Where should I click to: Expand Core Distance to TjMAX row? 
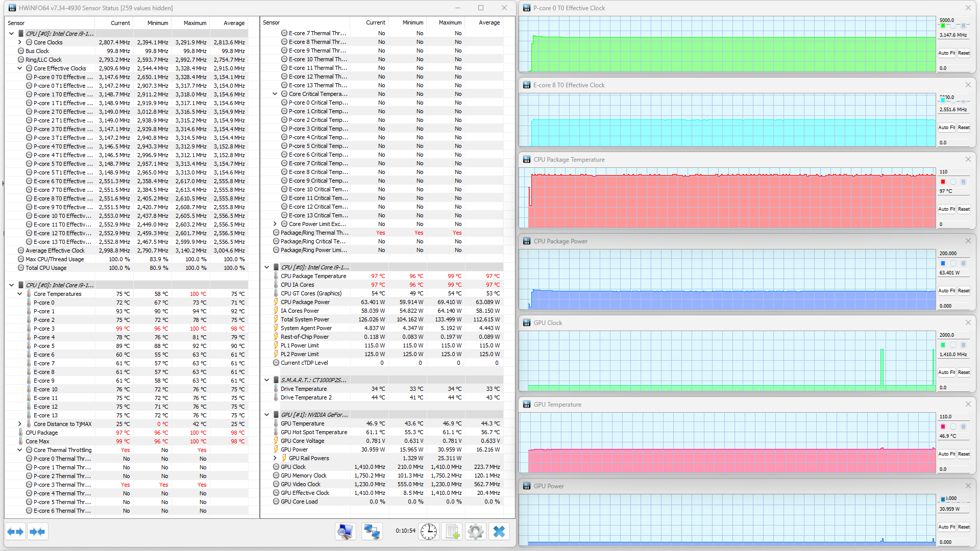point(20,424)
